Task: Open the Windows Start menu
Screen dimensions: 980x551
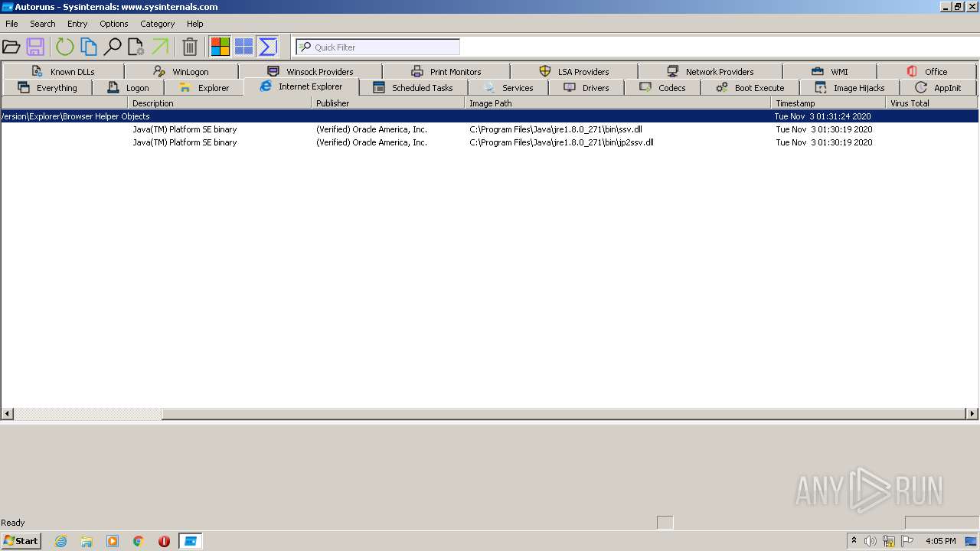Action: tap(21, 540)
